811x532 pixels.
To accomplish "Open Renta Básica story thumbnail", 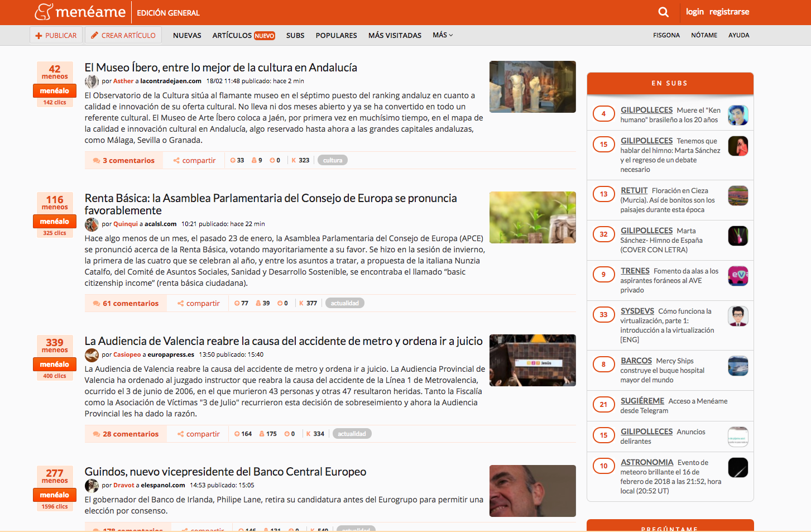I will 532,217.
